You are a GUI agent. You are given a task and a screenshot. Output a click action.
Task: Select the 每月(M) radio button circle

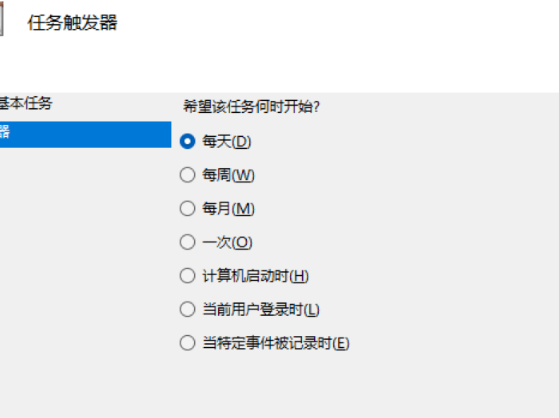pyautogui.click(x=188, y=208)
